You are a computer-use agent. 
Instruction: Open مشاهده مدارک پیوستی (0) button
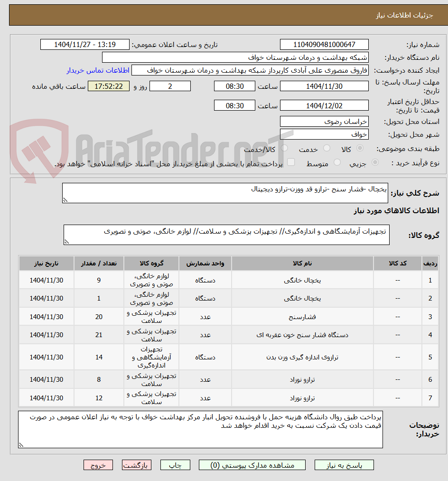(252, 465)
